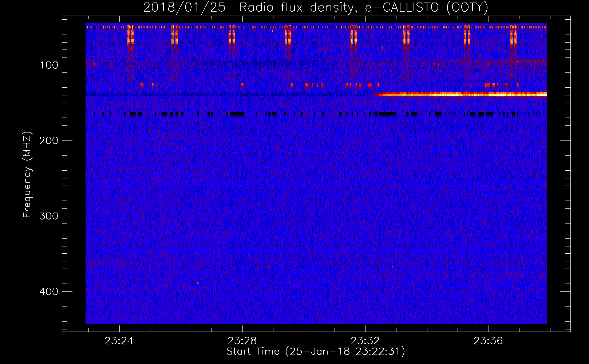The image size is (589, 364).
Task: Click the spectrogram plot area near 300 MHz
Action: [316, 216]
